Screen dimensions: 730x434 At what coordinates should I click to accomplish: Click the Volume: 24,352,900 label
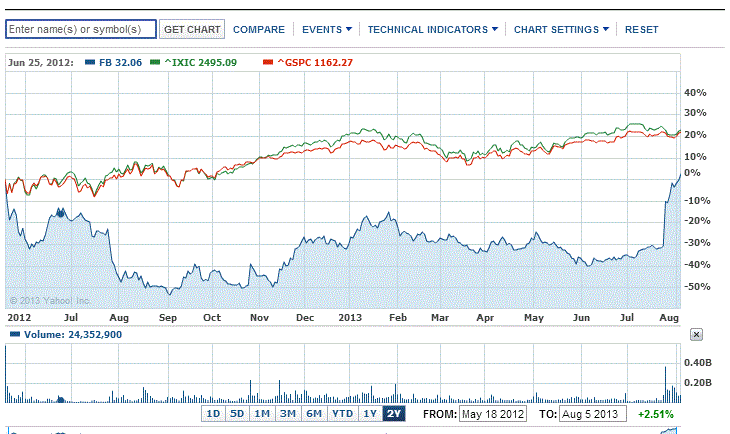73,335
